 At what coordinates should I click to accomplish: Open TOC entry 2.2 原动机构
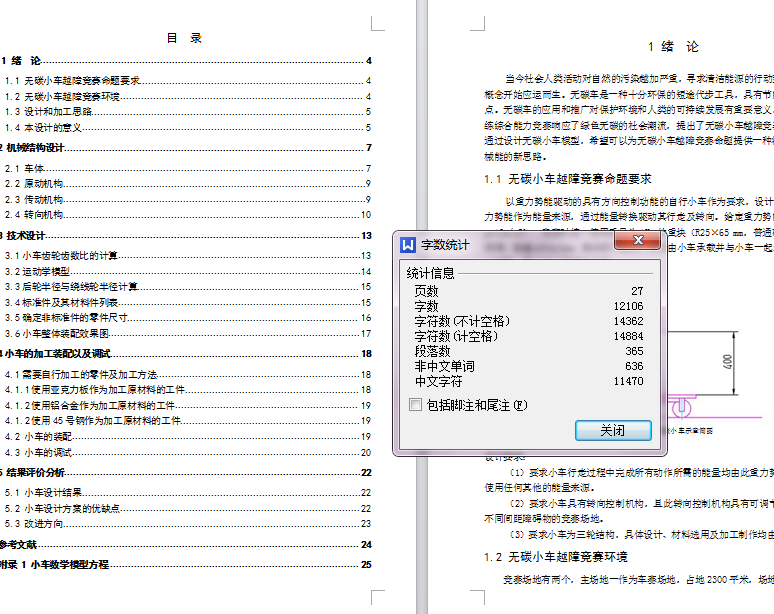pyautogui.click(x=188, y=184)
